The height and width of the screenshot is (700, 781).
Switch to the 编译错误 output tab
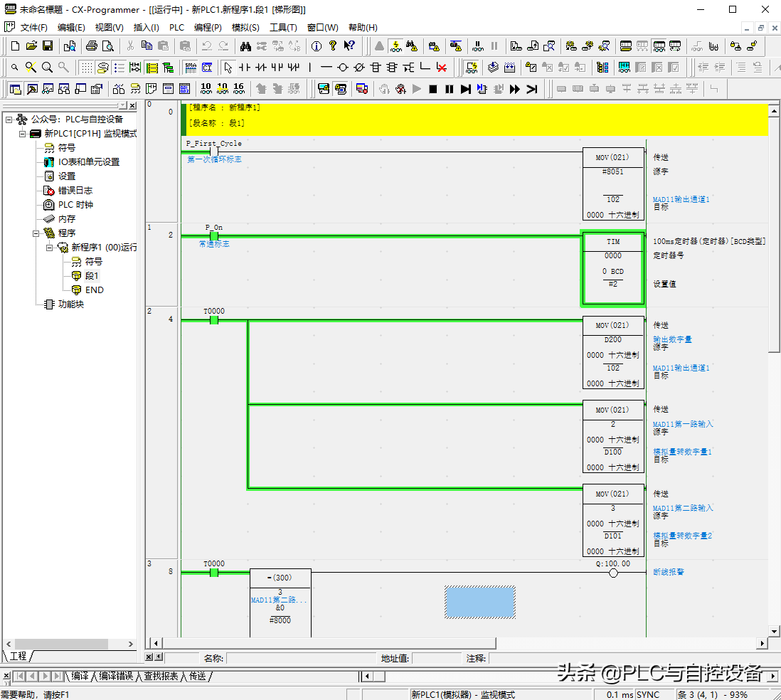click(x=115, y=676)
